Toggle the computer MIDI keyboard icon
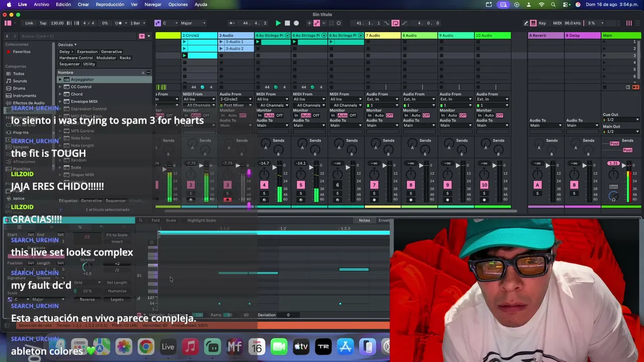 click(533, 23)
